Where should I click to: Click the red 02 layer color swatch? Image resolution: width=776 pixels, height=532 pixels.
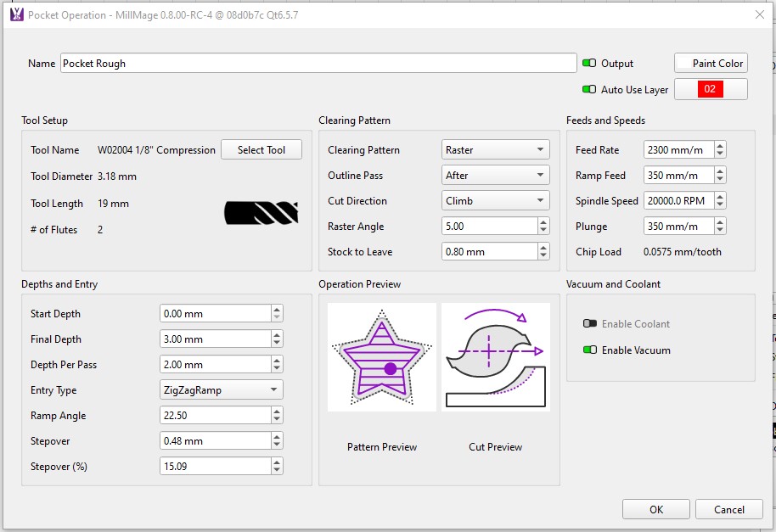click(x=710, y=89)
